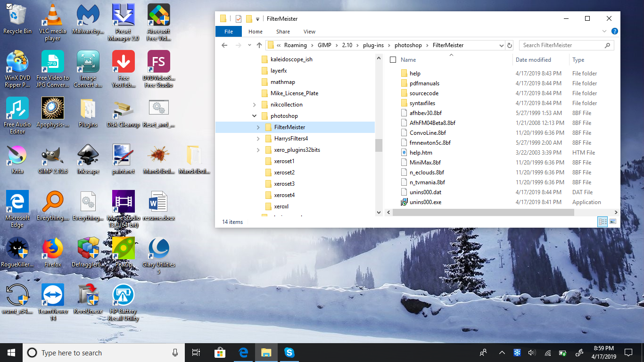
Task: Open the resume.docx file on desktop
Action: click(x=159, y=206)
